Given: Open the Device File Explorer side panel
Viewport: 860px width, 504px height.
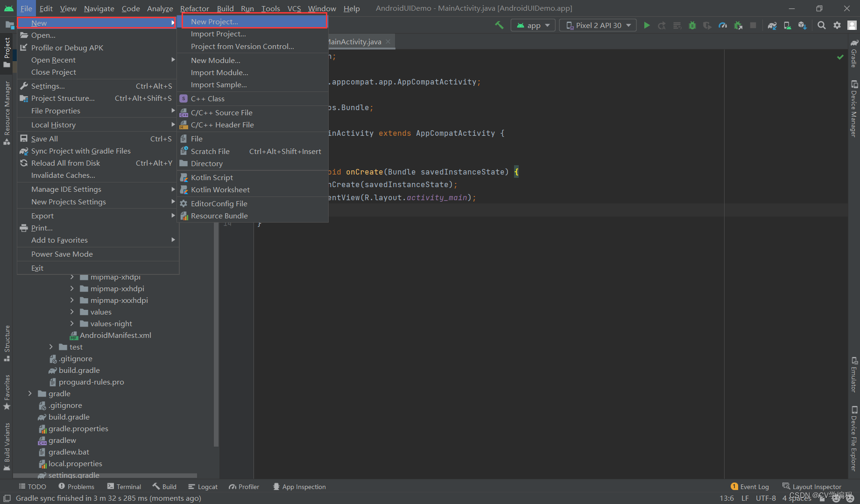Looking at the screenshot, I should pos(854,439).
